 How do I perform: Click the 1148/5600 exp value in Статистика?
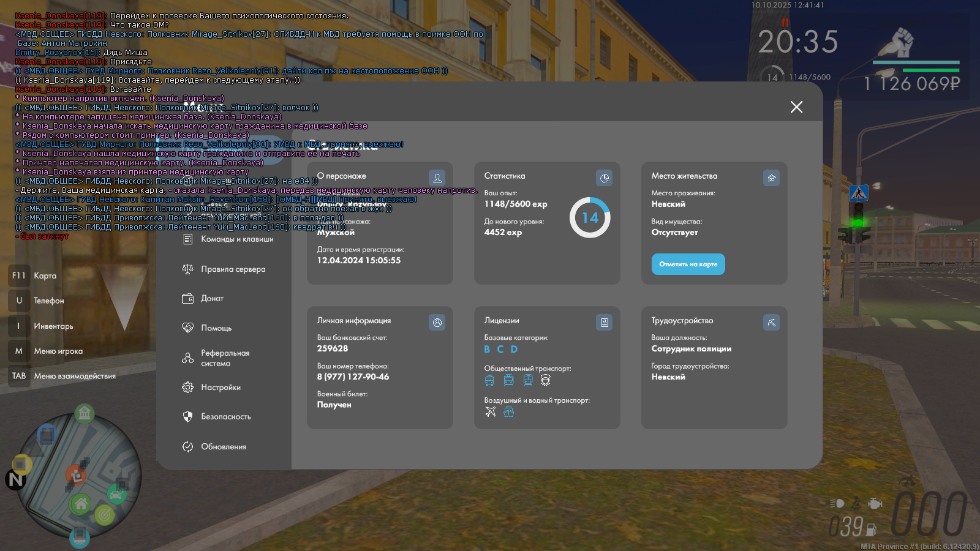coord(516,204)
